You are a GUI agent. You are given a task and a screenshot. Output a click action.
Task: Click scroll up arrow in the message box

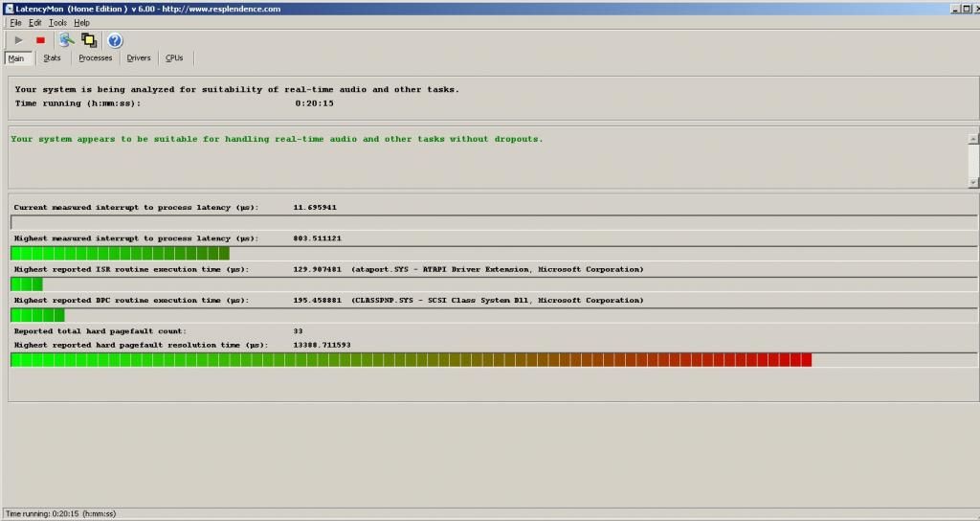pos(973,138)
